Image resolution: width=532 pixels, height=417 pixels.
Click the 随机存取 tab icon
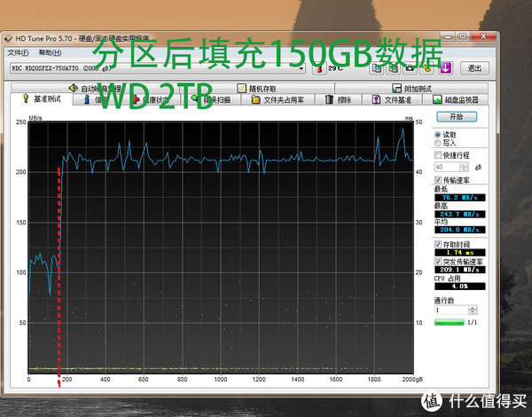[x=241, y=89]
